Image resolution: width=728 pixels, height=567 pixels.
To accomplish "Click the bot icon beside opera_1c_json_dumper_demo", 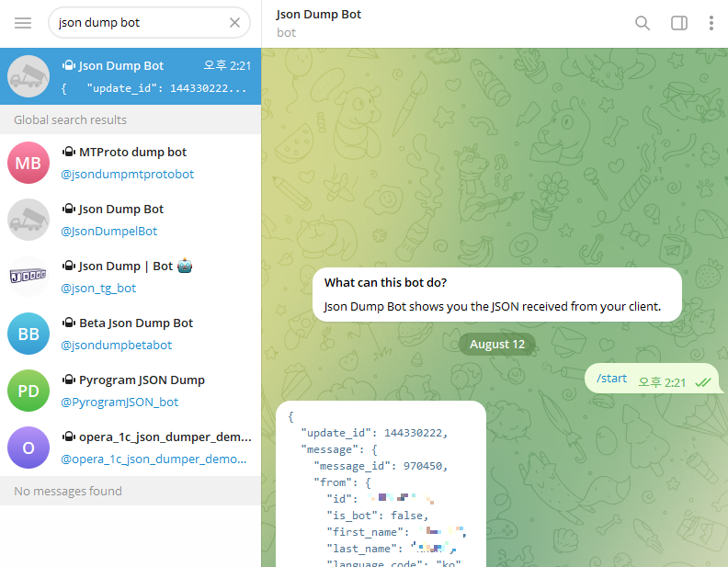I will [x=68, y=437].
